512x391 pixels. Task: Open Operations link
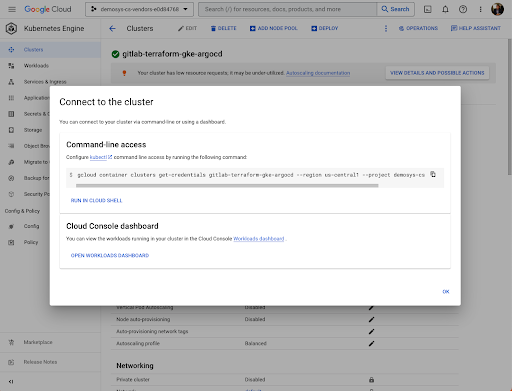(x=418, y=28)
